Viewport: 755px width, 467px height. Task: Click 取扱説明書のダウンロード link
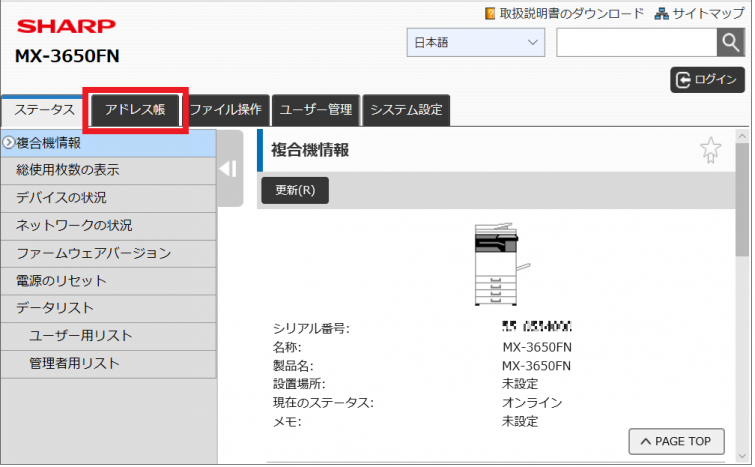(x=571, y=13)
